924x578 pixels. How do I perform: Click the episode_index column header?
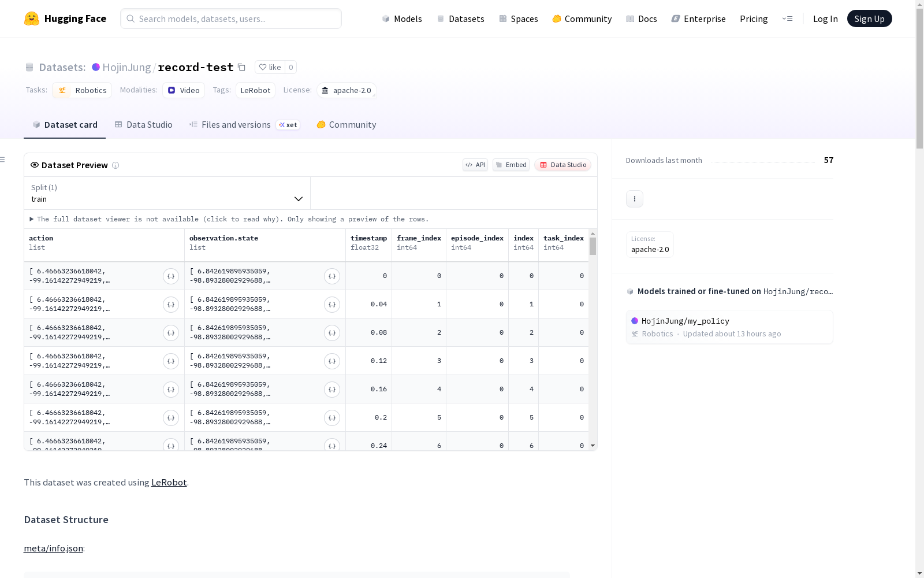[x=478, y=245]
